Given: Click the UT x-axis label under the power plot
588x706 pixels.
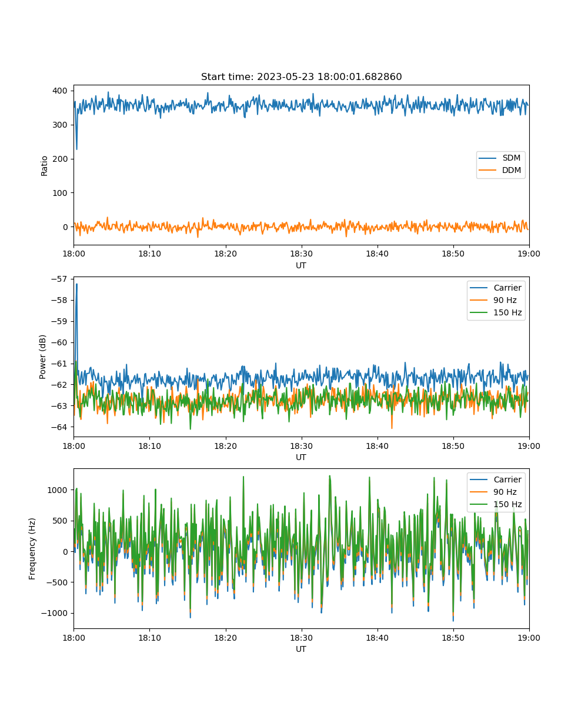Looking at the screenshot, I should (x=301, y=457).
